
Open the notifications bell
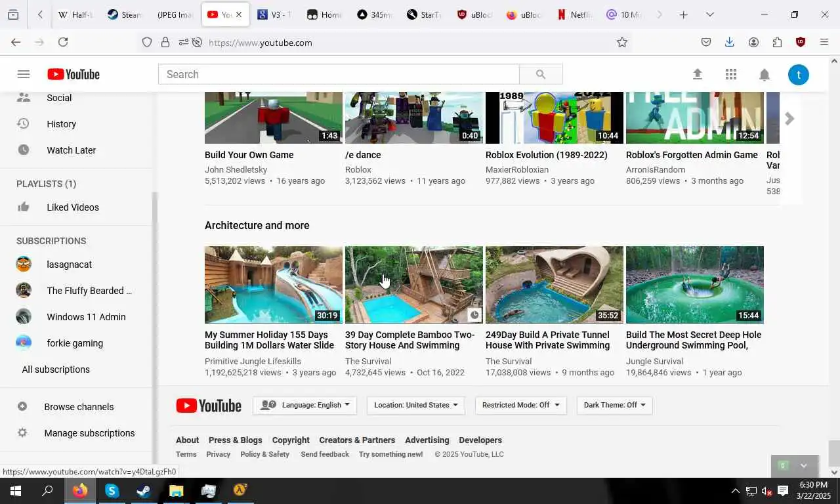pos(765,75)
